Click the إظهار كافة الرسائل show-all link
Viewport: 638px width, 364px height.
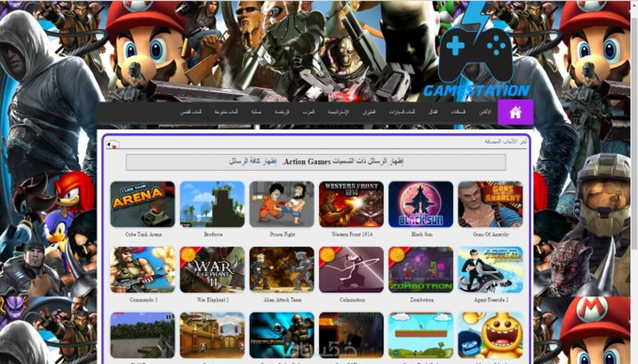(253, 161)
